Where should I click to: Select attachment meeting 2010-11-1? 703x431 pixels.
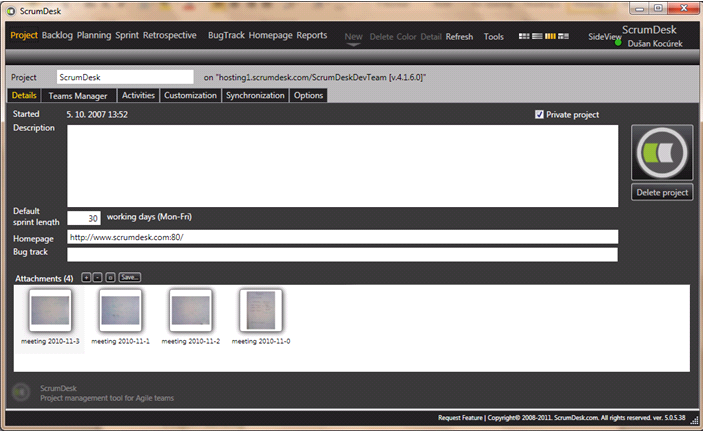[x=120, y=318]
